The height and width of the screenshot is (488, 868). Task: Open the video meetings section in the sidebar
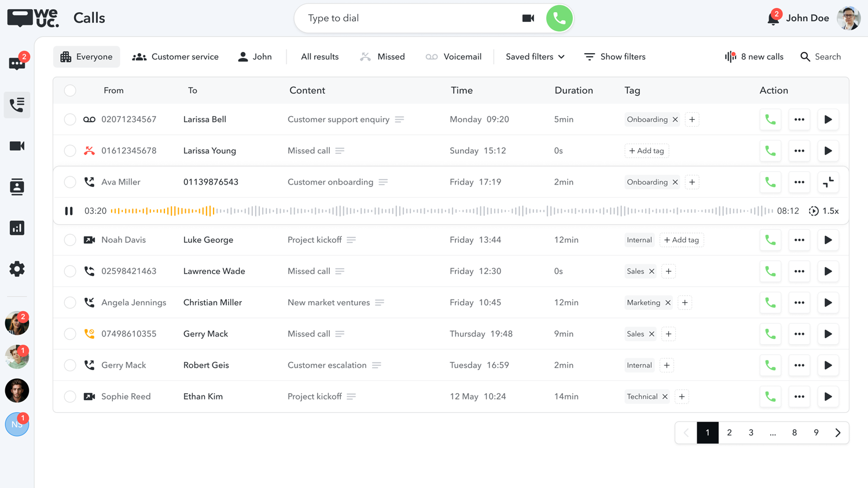(x=17, y=146)
